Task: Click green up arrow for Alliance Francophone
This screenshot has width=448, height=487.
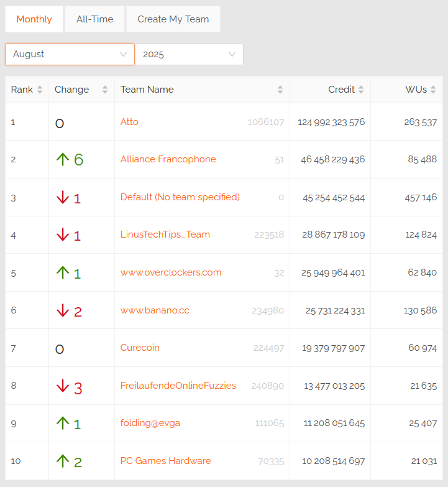Action: coord(63,160)
